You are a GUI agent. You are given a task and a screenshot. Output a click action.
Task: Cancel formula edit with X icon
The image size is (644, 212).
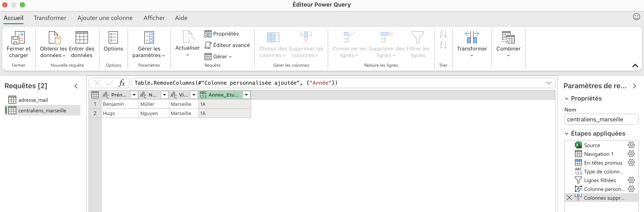[97, 83]
